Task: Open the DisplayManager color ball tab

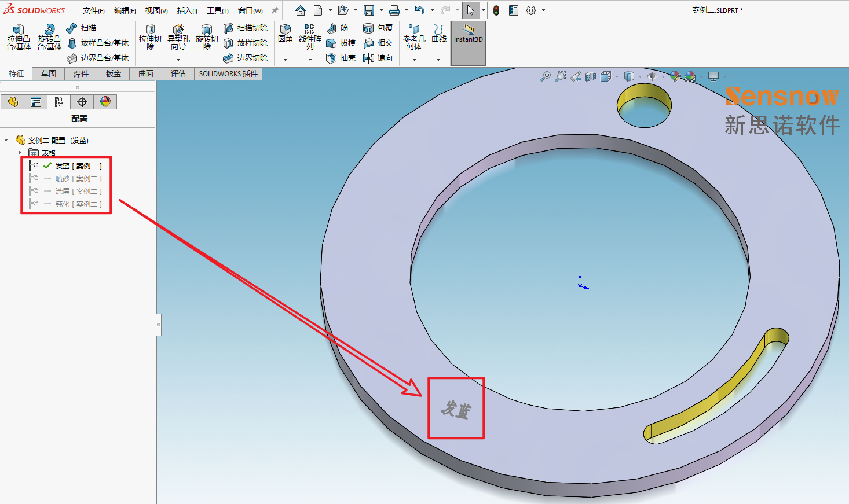Action: click(x=105, y=102)
